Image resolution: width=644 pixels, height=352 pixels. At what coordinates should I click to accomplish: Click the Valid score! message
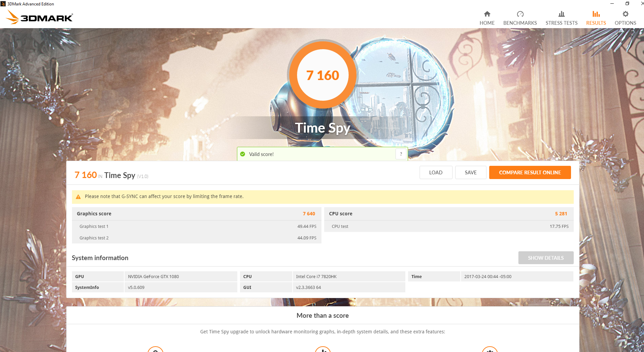coord(261,154)
